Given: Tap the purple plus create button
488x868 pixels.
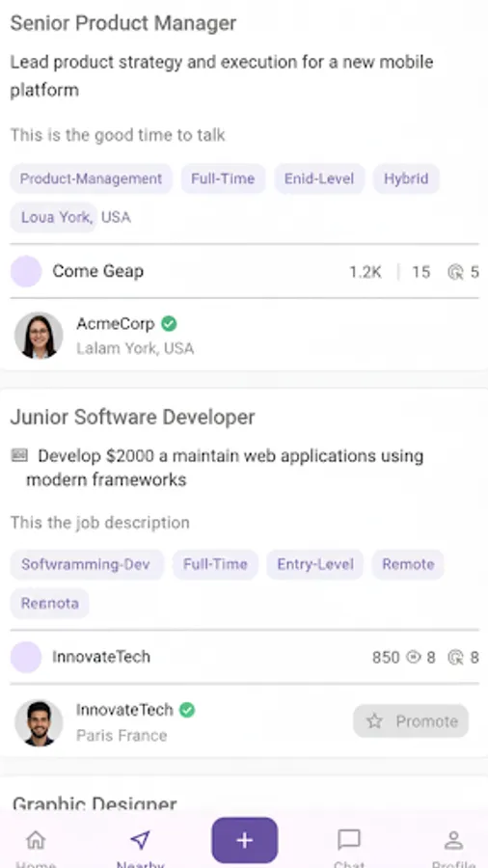Looking at the screenshot, I should pyautogui.click(x=245, y=840).
